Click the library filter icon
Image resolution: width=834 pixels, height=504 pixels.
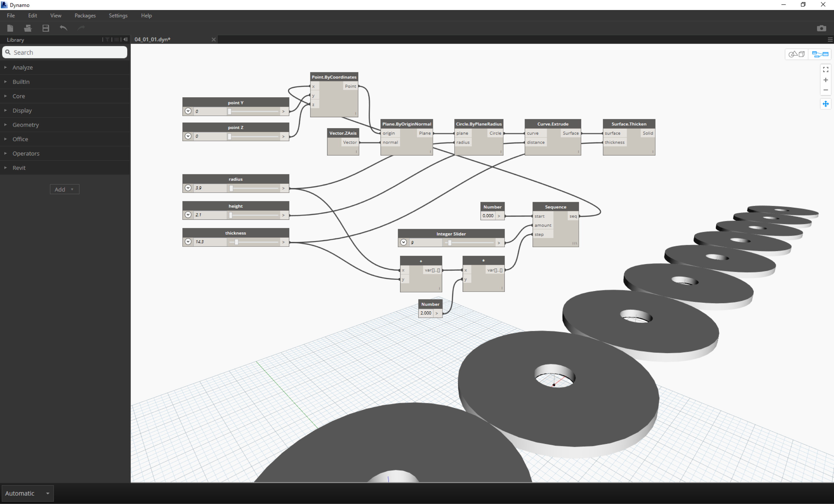(x=107, y=39)
